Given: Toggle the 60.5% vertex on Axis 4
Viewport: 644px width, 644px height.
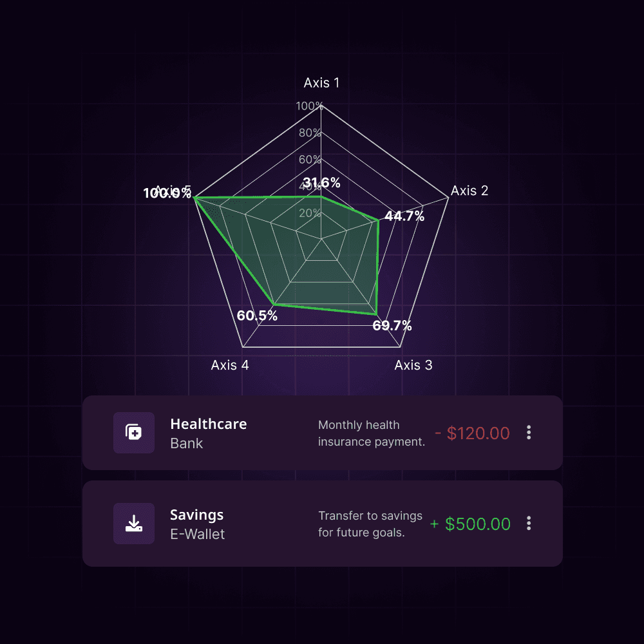Looking at the screenshot, I should click(274, 303).
